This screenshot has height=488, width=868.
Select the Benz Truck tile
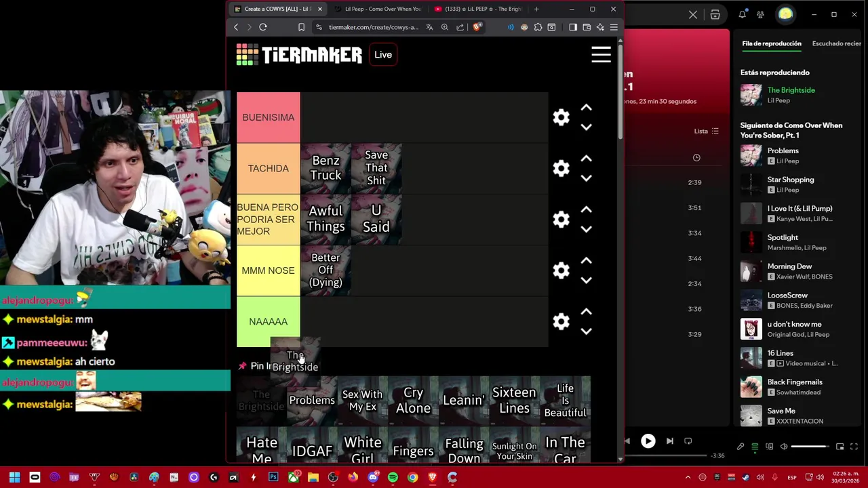(x=325, y=168)
